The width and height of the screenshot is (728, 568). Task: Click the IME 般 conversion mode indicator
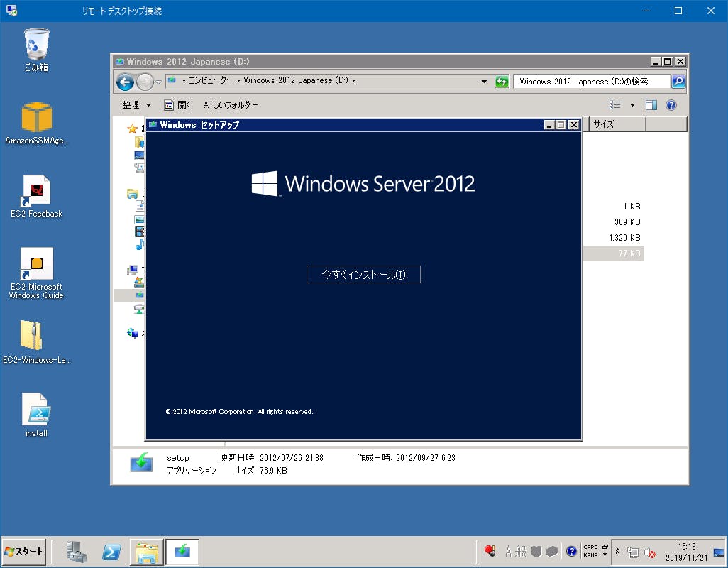point(522,551)
